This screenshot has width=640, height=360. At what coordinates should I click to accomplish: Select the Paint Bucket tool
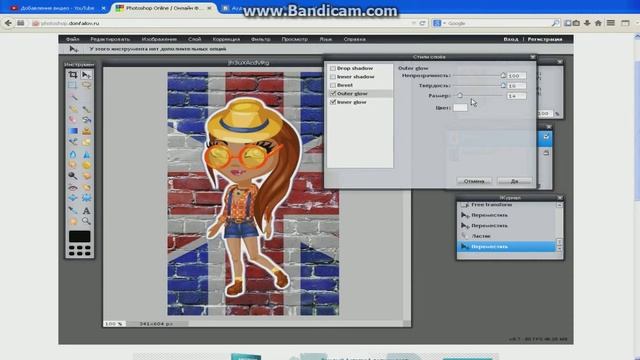pyautogui.click(x=86, y=120)
